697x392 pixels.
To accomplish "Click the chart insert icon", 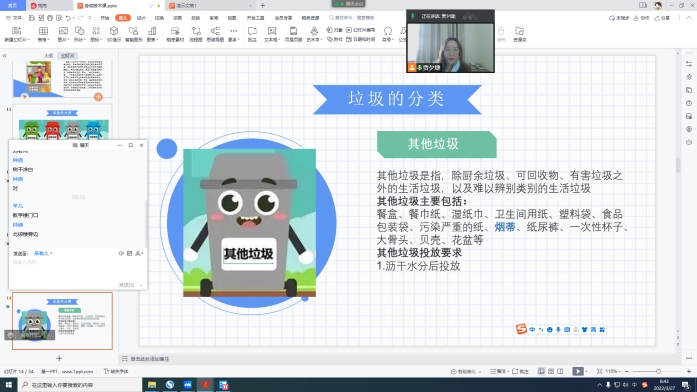I will 152,33.
